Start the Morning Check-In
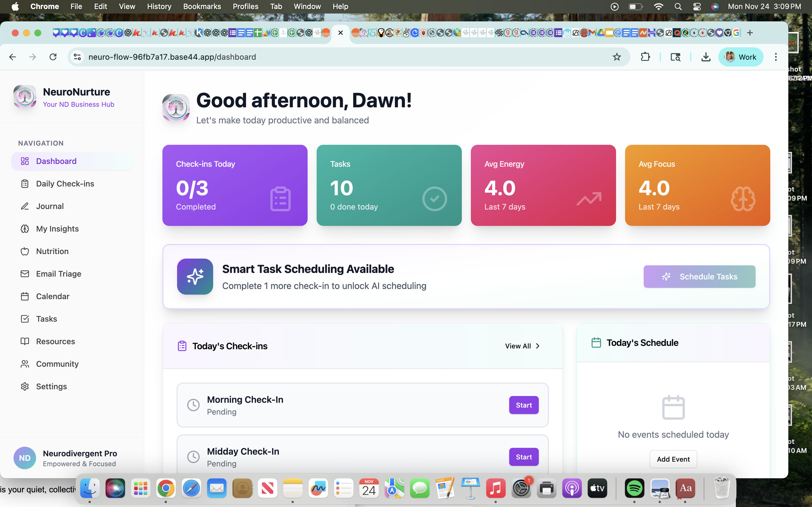812x507 pixels. coord(524,405)
